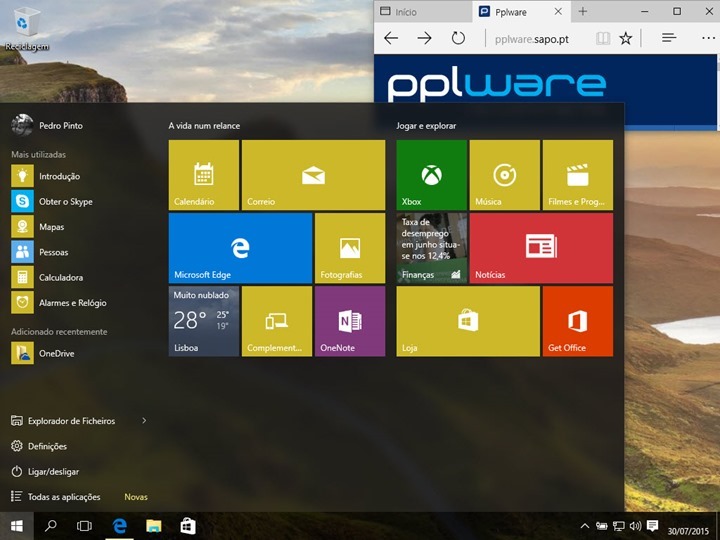The image size is (720, 540).
Task: Open the Lisboa weather tile
Action: (x=203, y=321)
